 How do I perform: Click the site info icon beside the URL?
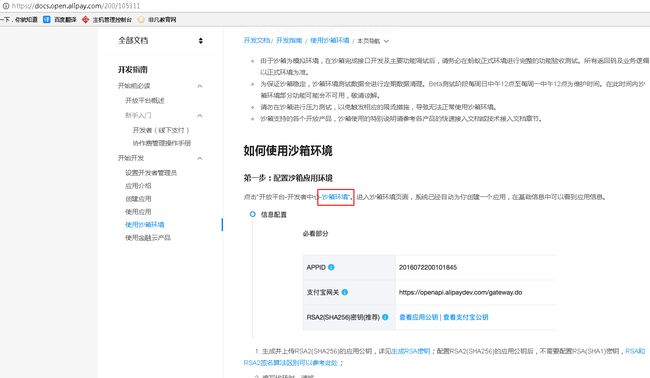(6, 6)
